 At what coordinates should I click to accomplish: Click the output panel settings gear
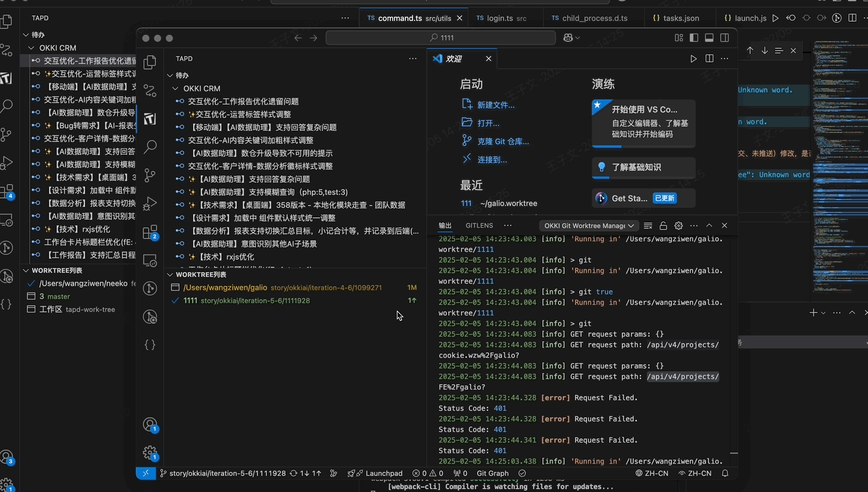click(679, 225)
